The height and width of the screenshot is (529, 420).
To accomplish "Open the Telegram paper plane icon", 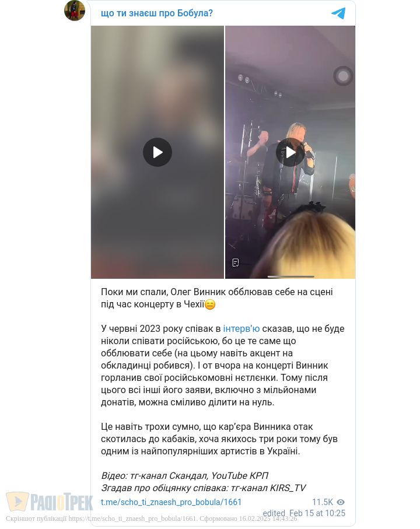I will coord(338,13).
